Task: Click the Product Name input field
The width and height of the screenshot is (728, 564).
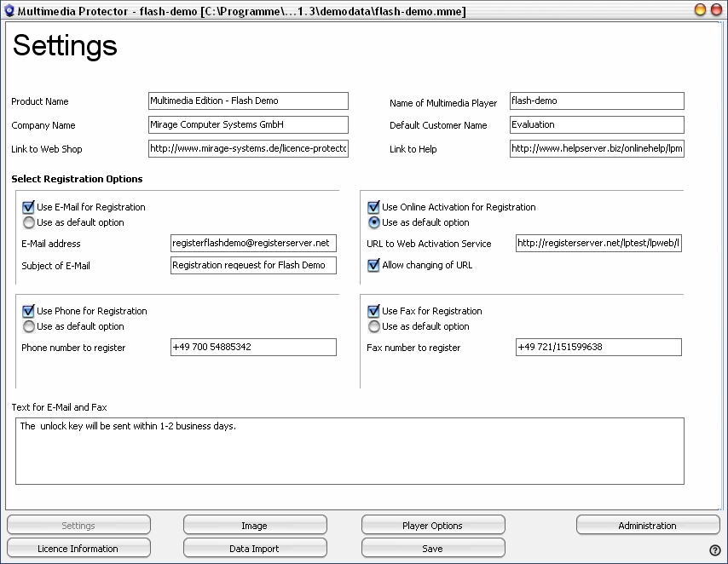Action: [x=248, y=101]
